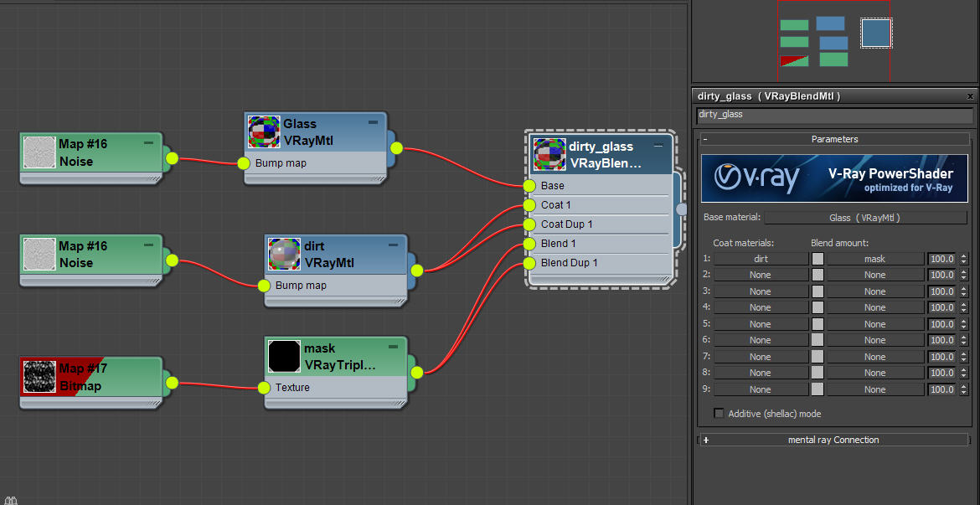Click the dirty_glass material name field
Screen dimensions: 980x505
pos(833,114)
